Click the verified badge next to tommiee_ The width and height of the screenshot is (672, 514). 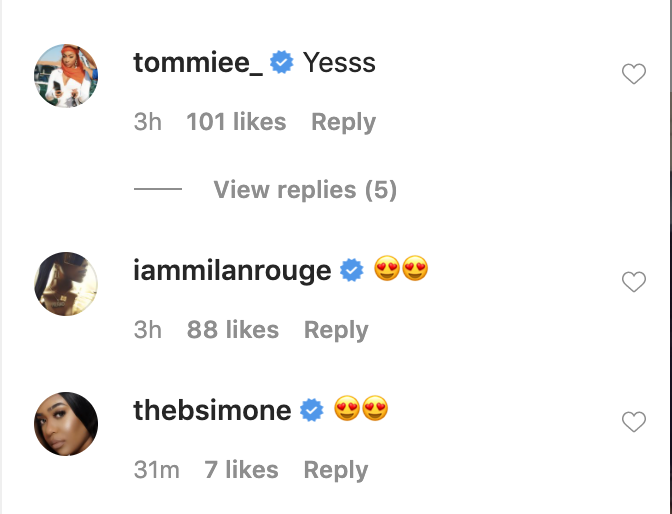[283, 63]
